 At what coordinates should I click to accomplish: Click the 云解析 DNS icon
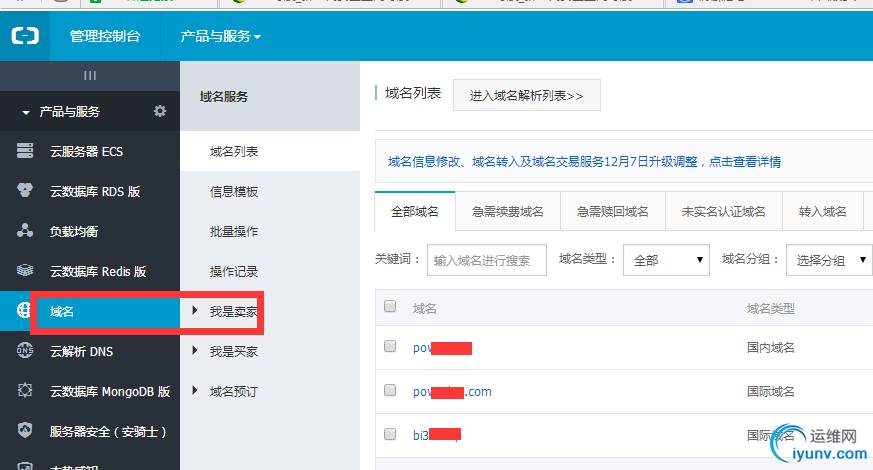pyautogui.click(x=24, y=351)
